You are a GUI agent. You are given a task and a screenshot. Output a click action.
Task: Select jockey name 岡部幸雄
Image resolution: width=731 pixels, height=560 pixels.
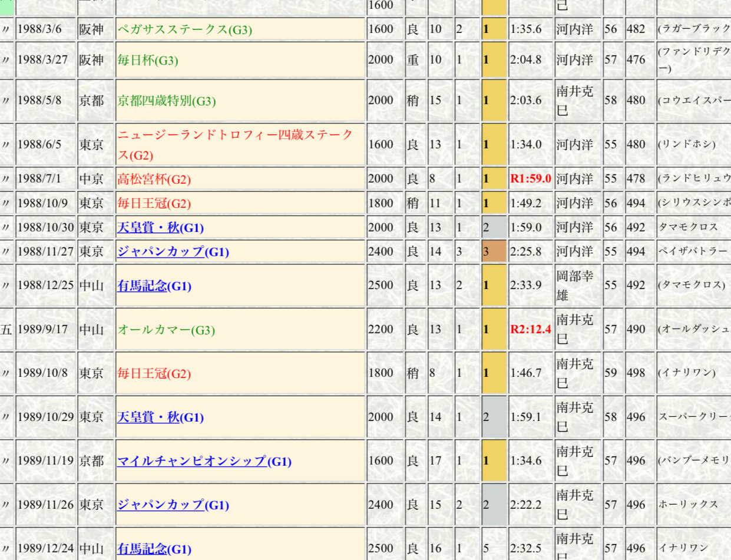click(575, 286)
